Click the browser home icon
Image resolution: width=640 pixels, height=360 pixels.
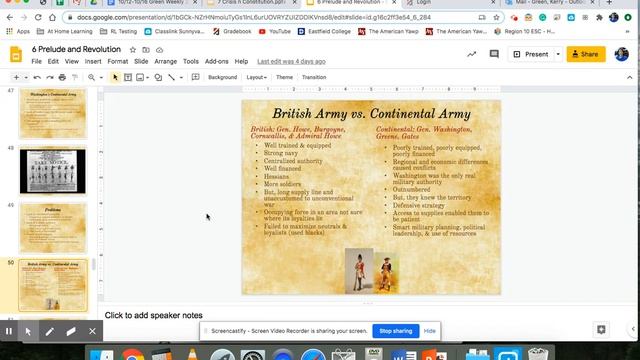tap(52, 18)
